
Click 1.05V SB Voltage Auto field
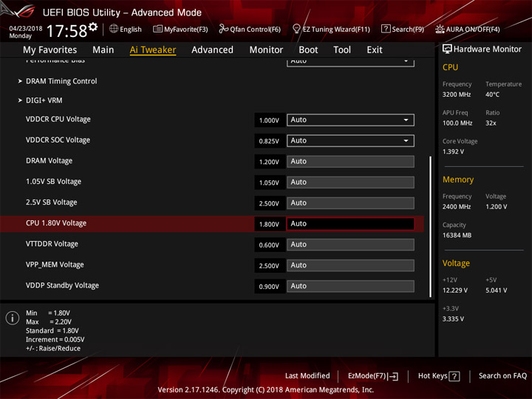click(350, 183)
